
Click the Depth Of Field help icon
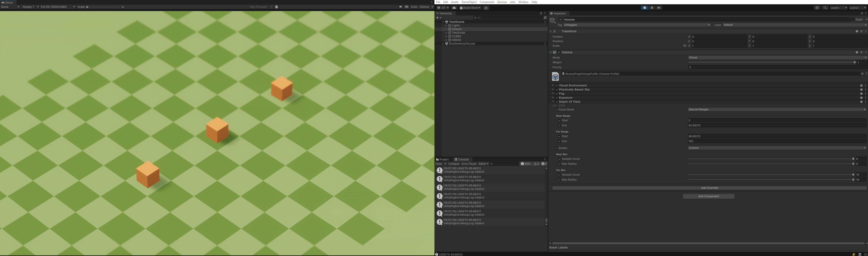(862, 101)
